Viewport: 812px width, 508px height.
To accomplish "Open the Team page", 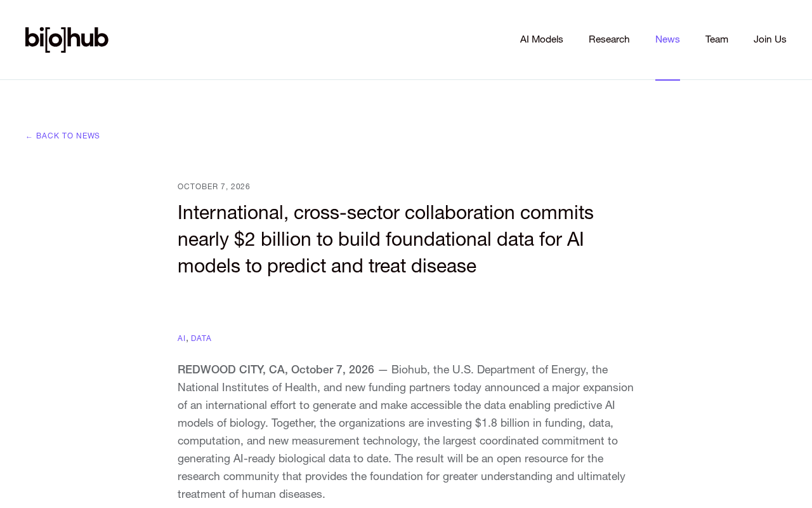I will pyautogui.click(x=717, y=39).
